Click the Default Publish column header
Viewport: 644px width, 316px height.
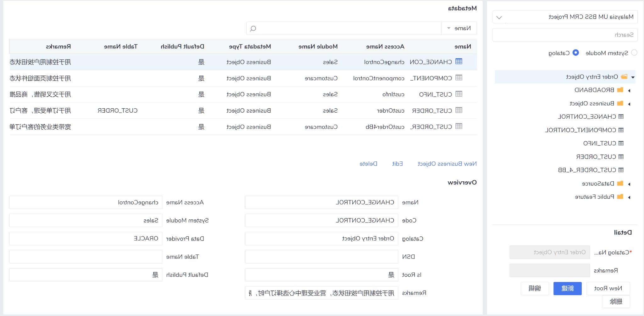click(182, 47)
